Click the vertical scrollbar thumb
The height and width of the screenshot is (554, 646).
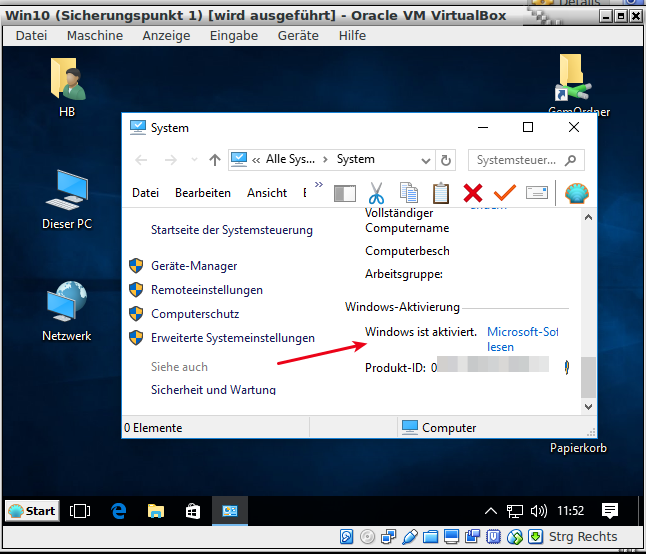(588, 377)
